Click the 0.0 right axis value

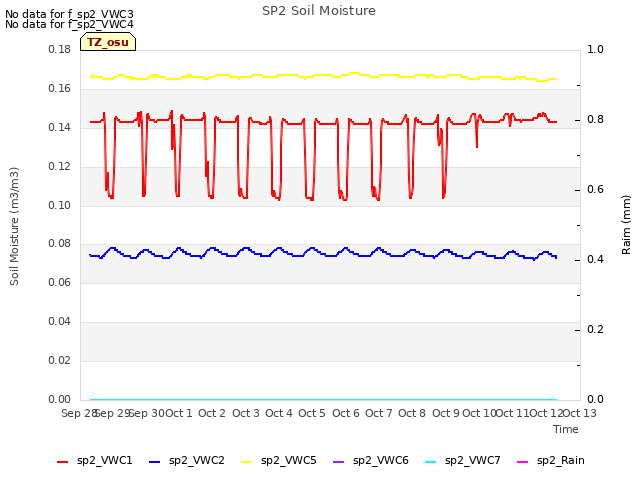coord(595,399)
